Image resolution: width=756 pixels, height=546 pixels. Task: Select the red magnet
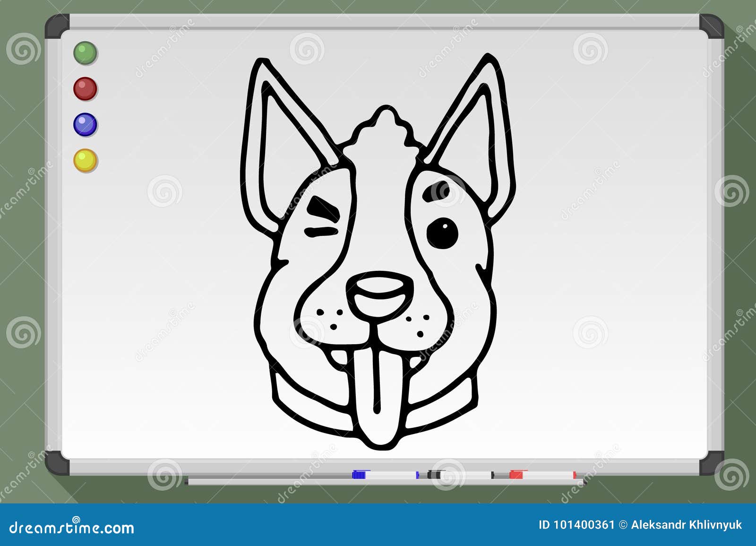click(85, 88)
